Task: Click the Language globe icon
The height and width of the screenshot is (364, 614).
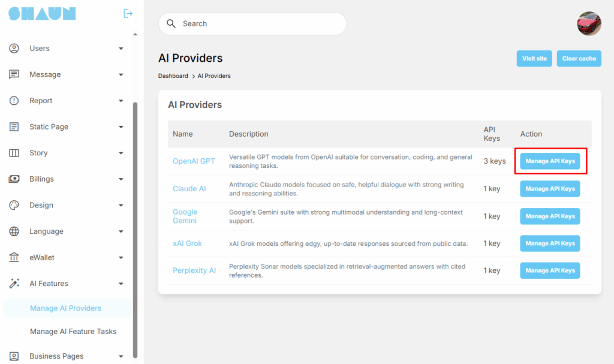Action: coord(14,231)
